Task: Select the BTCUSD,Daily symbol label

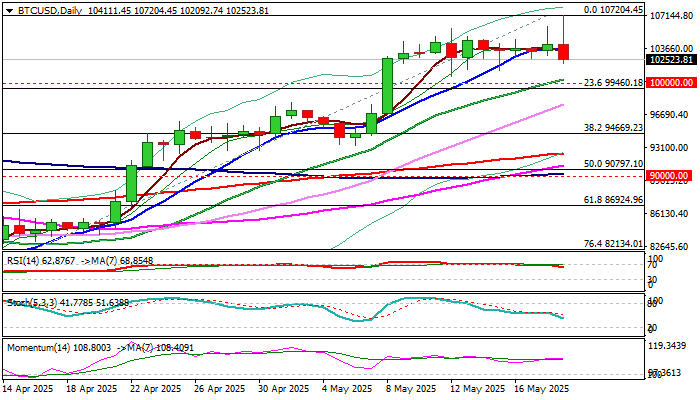Action: click(x=50, y=10)
